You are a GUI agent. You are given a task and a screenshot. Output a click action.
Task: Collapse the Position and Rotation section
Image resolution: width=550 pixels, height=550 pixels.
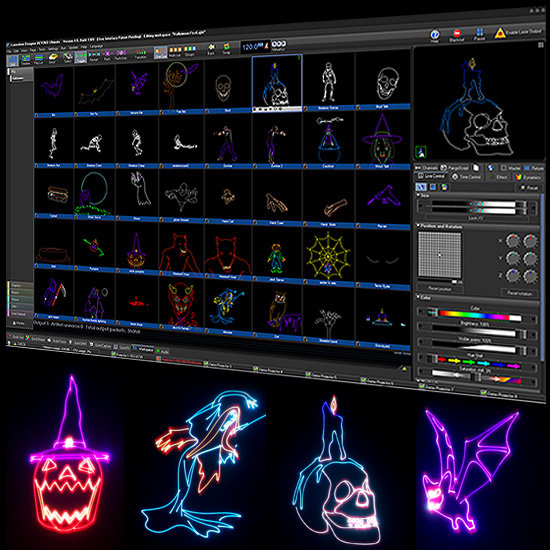coord(418,225)
